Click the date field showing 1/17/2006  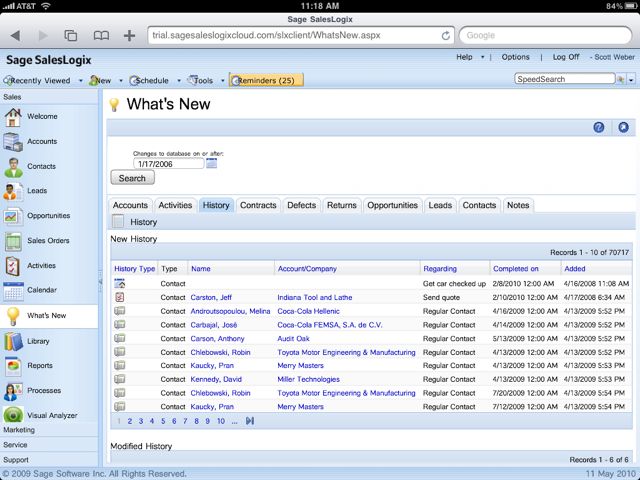click(168, 164)
